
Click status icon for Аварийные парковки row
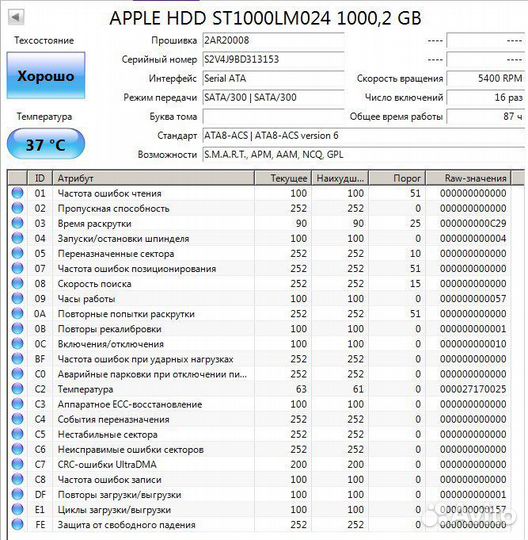[17, 374]
